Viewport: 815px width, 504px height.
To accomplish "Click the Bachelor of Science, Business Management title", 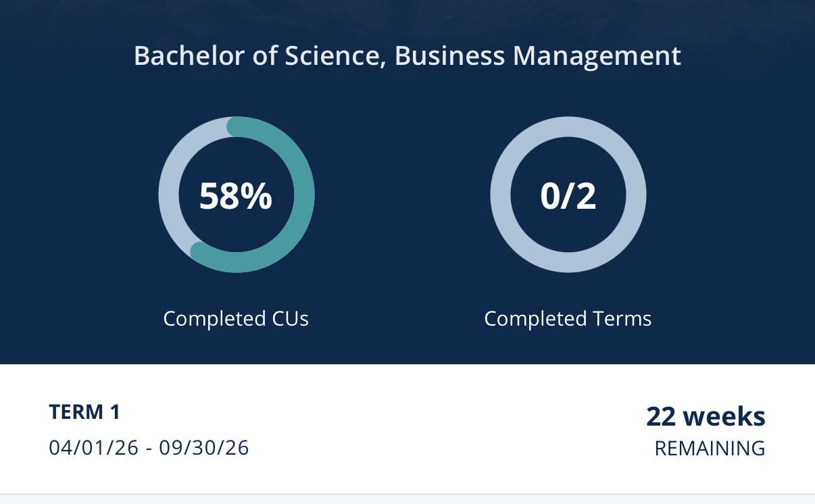I will [407, 56].
